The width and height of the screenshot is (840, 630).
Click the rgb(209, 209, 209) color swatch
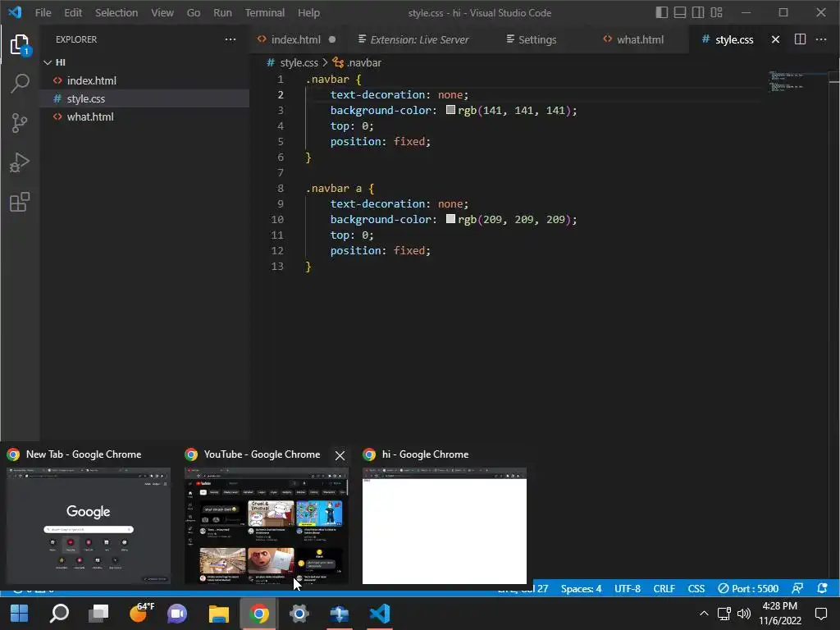(x=450, y=219)
